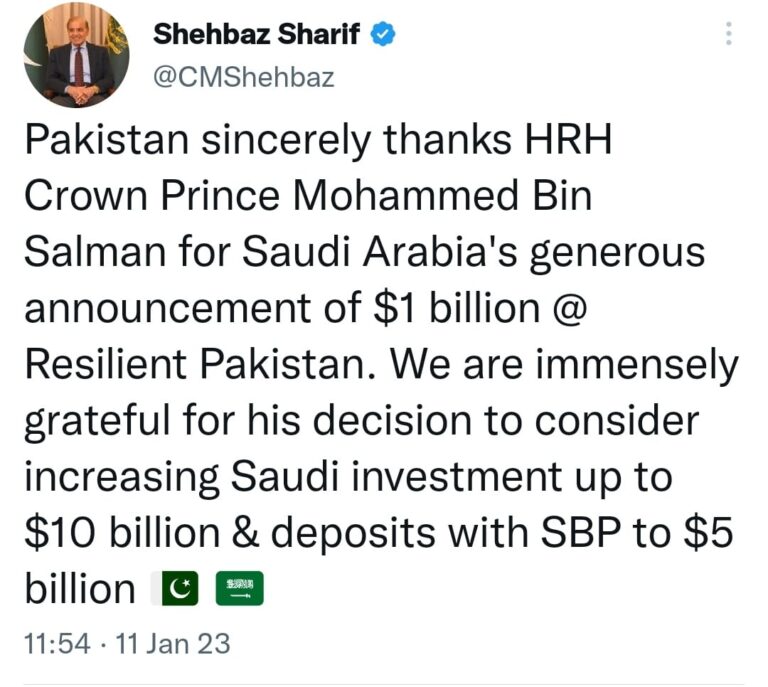
Task: Click the Saudi Arabia flag emoji
Action: [240, 588]
